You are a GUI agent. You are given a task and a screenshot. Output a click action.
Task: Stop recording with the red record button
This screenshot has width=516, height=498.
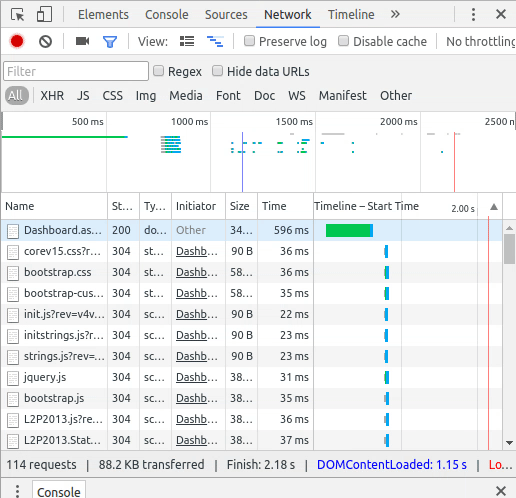pyautogui.click(x=17, y=41)
